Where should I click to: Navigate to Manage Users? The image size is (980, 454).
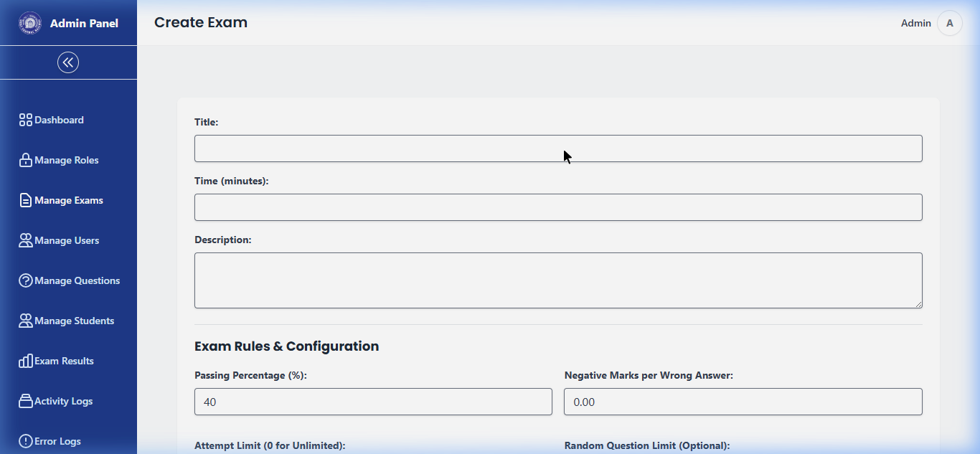click(68, 240)
